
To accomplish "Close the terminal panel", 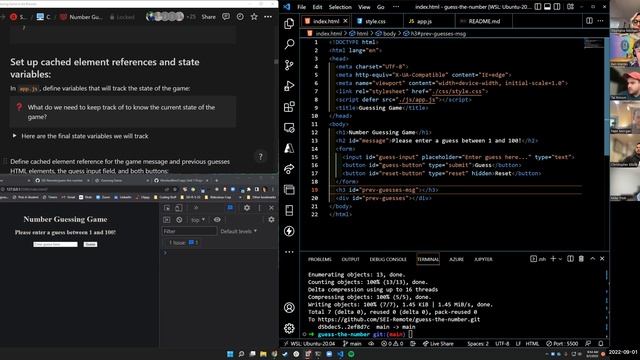I will [602, 259].
